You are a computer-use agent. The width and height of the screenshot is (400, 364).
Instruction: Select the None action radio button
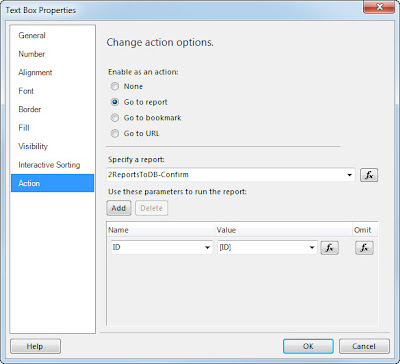[115, 86]
